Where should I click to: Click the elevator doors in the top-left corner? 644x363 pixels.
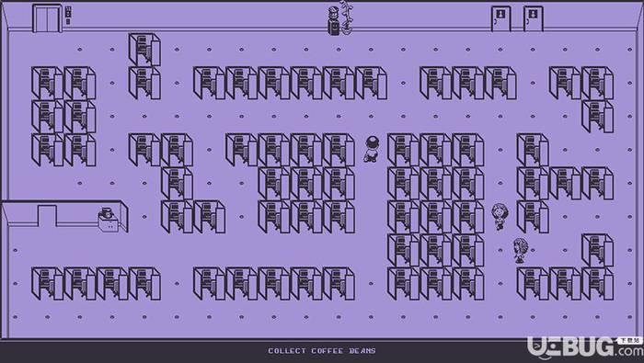coord(47,18)
